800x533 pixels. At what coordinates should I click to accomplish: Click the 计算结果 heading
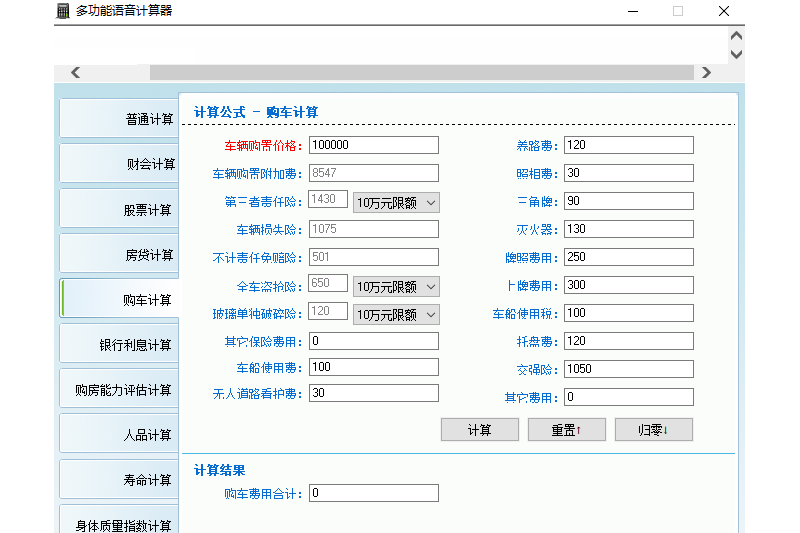pyautogui.click(x=219, y=470)
